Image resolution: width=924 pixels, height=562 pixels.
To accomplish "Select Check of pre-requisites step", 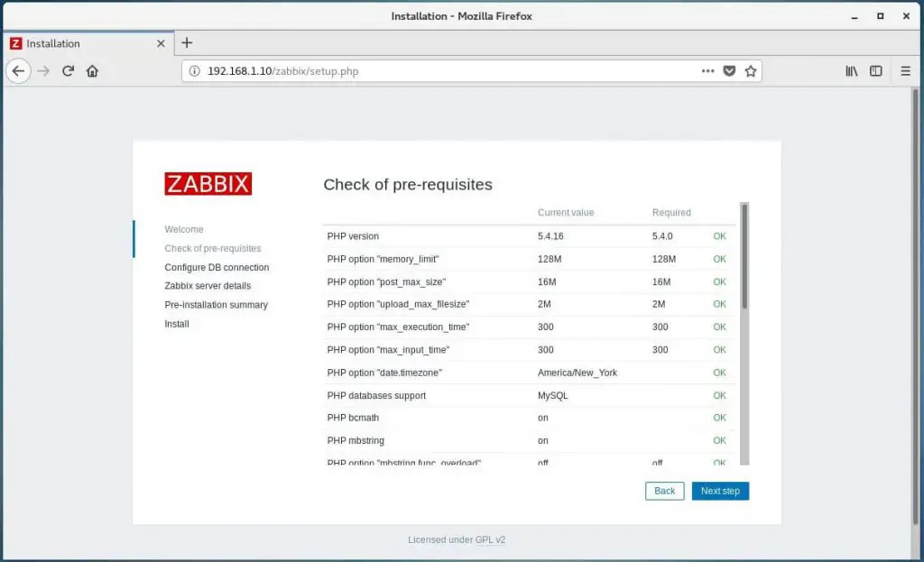I will (213, 249).
